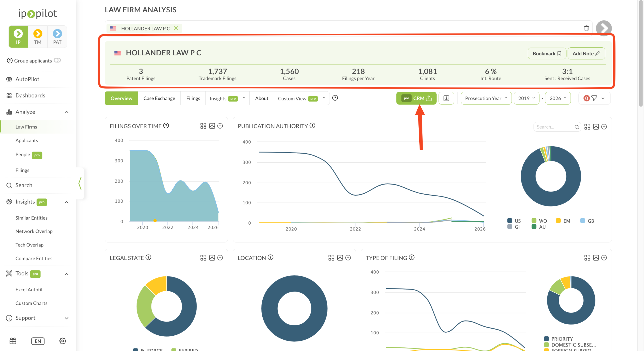Open the help icon next to Custom View

pos(335,98)
